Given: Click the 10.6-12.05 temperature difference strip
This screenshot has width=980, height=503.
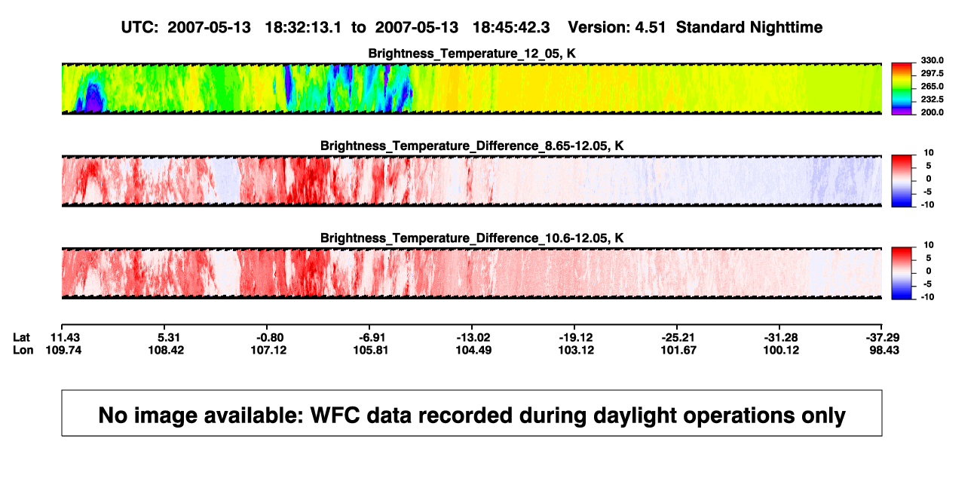Looking at the screenshot, I should pyautogui.click(x=472, y=274).
